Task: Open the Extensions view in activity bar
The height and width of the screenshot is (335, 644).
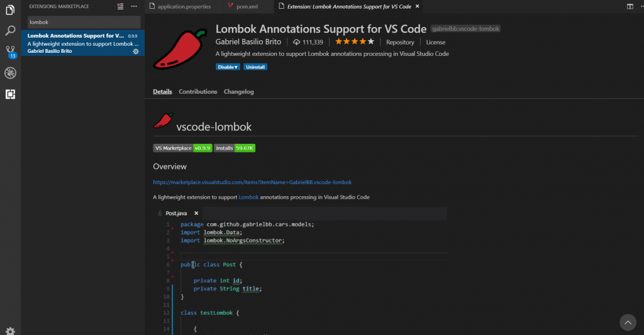Action: (x=10, y=94)
